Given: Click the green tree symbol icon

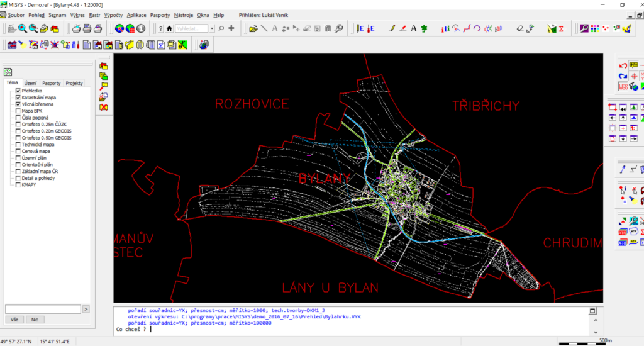Looking at the screenshot, I should pos(425,28).
